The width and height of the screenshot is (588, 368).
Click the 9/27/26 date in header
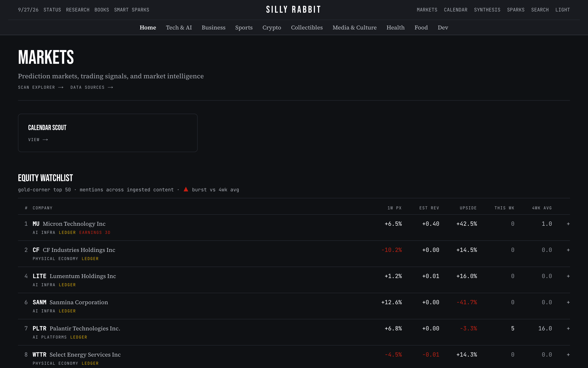point(28,10)
